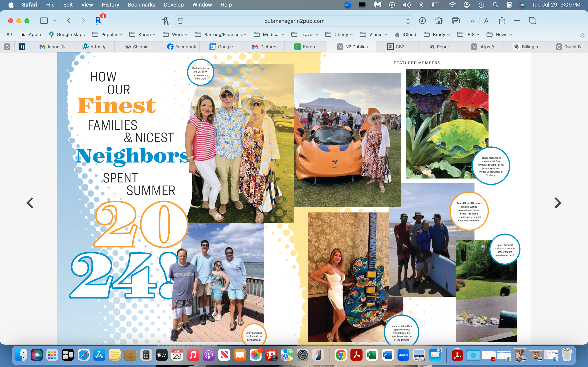This screenshot has height=367, width=588.
Task: Expand the sidebar options chevron
Action: pyautogui.click(x=55, y=21)
